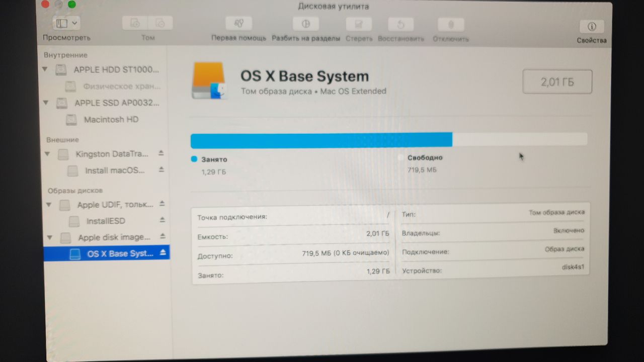This screenshot has width=644, height=362.
Task: Click the OS X Base System title
Action: (x=304, y=76)
